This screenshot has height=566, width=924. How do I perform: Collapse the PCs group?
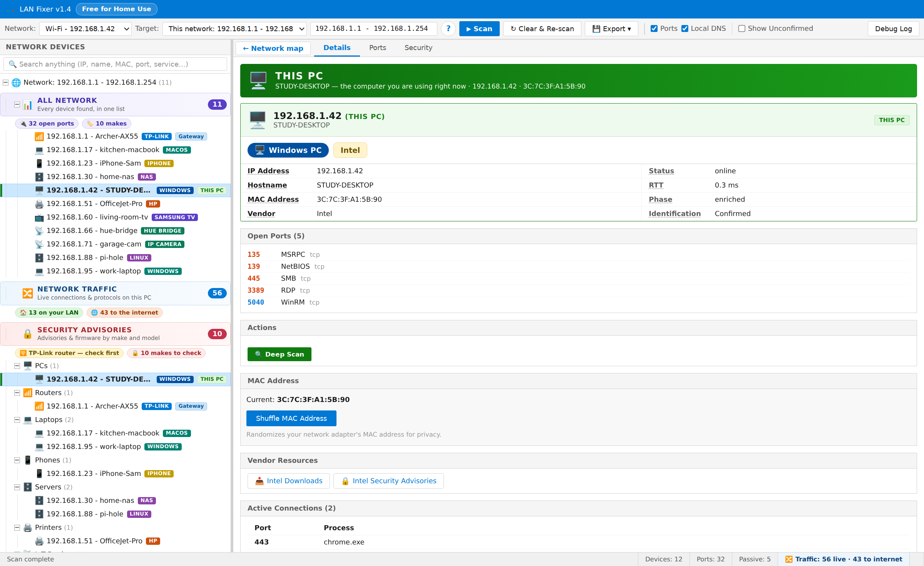pos(17,366)
